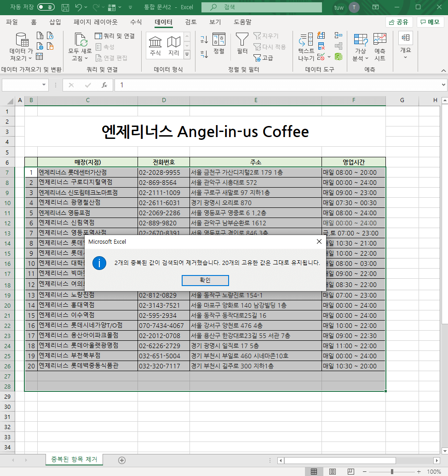Click the Redo icon

coord(96,7)
